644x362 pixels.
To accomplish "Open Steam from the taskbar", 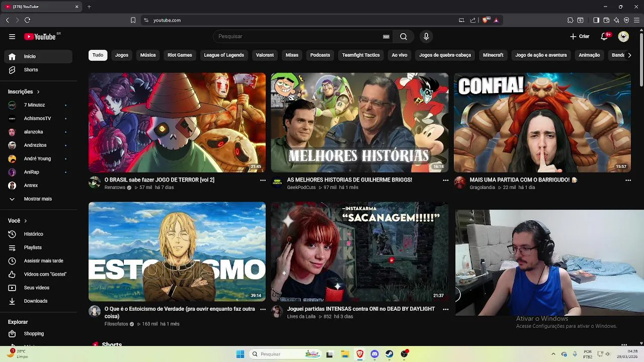I will [x=389, y=354].
